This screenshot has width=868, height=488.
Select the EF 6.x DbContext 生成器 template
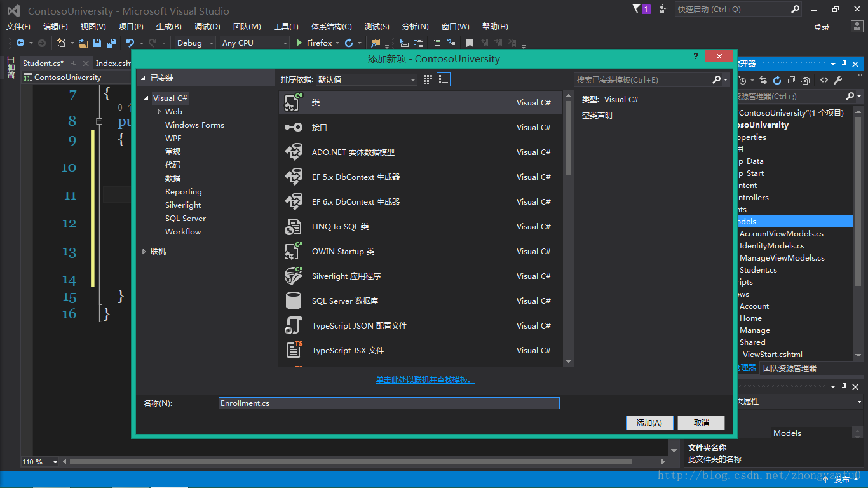click(421, 201)
